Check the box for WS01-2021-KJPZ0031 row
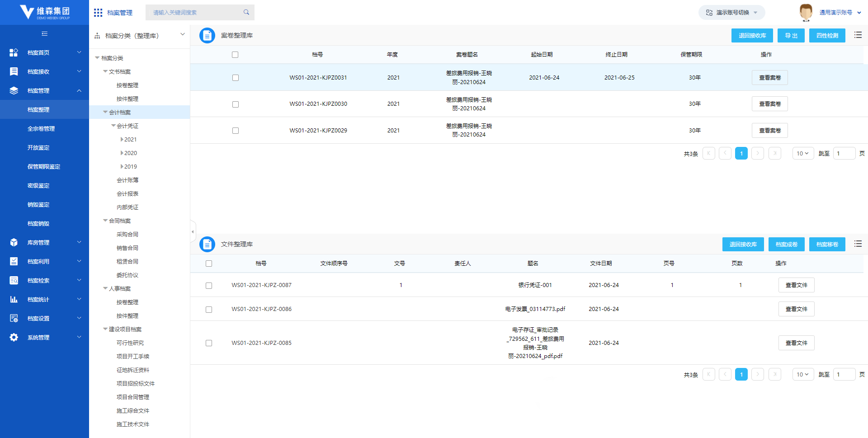 (236, 78)
